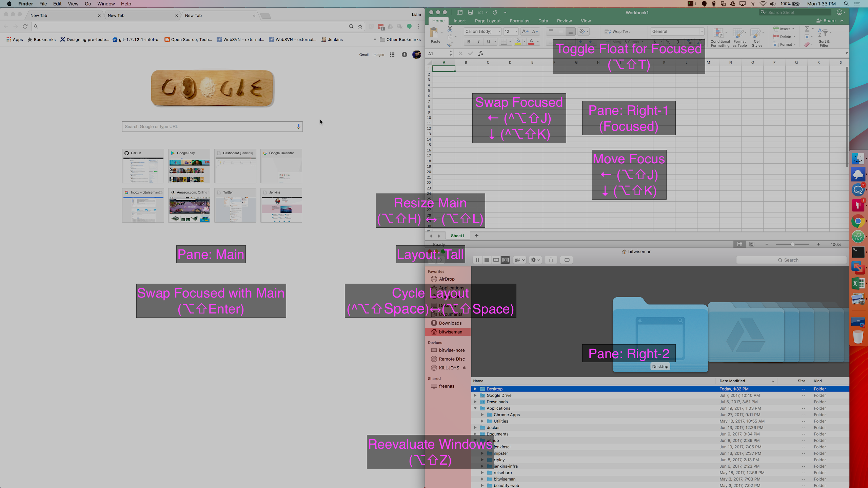Collapse the Applications folder in Finder list
Screen dimensions: 868x488
click(475, 408)
